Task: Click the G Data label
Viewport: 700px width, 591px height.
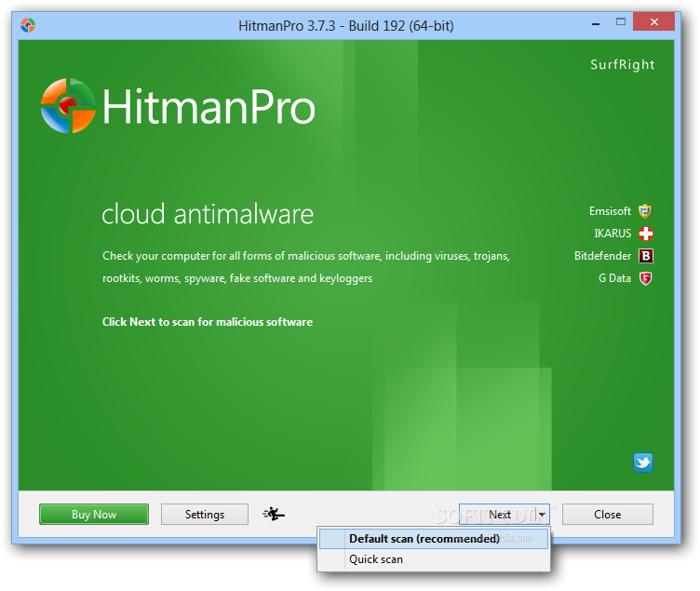Action: (614, 278)
